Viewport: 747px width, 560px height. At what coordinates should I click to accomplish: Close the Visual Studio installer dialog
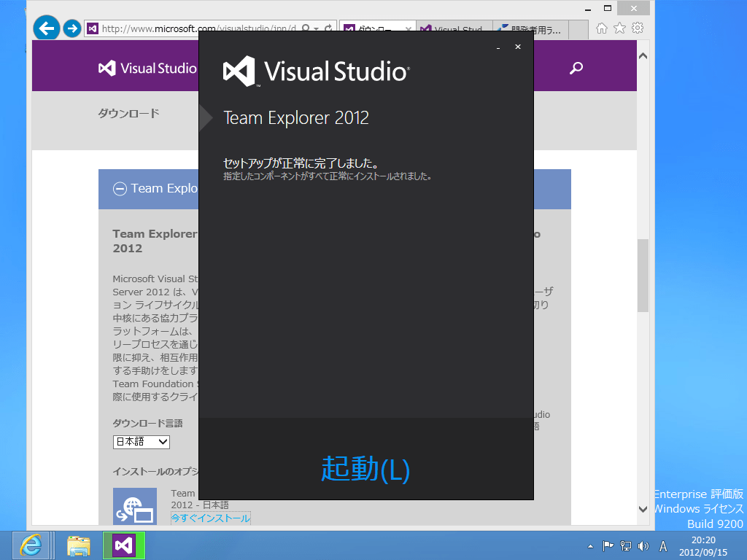(518, 47)
